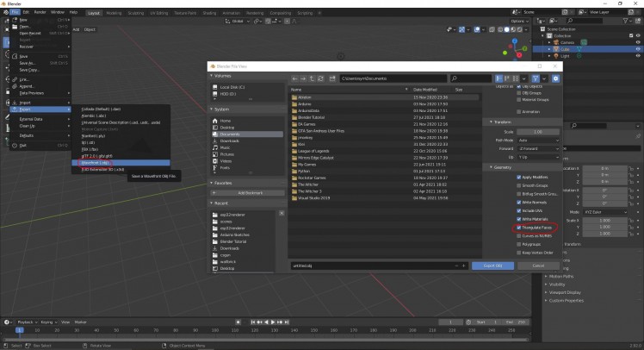Image resolution: width=644 pixels, height=350 pixels.
Task: Select Wavefront (.obj) in the Export submenu
Action: tap(95, 162)
